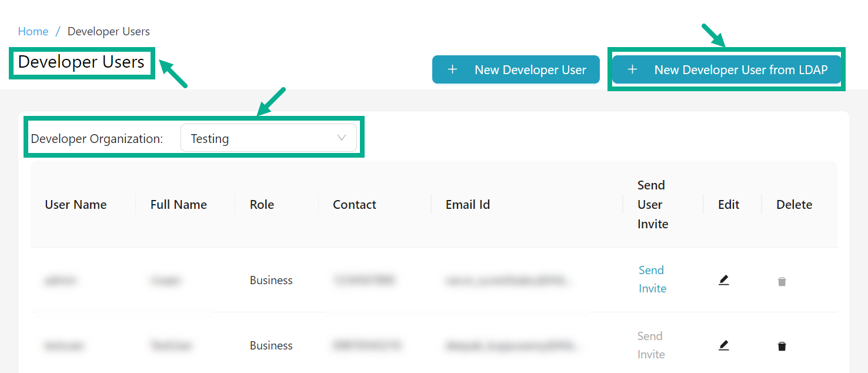Screen dimensions: 868x373
Task: Send Invite to the first user
Action: tap(652, 280)
